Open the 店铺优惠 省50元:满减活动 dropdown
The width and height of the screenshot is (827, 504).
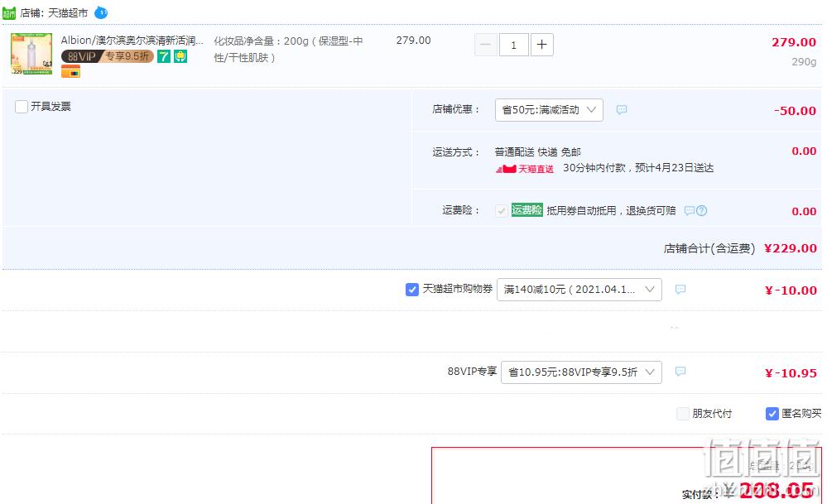(549, 110)
